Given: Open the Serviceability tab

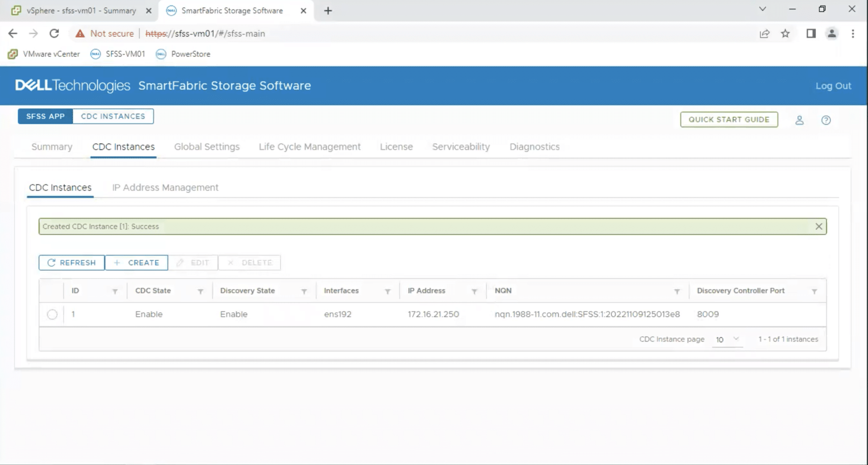Looking at the screenshot, I should [461, 147].
